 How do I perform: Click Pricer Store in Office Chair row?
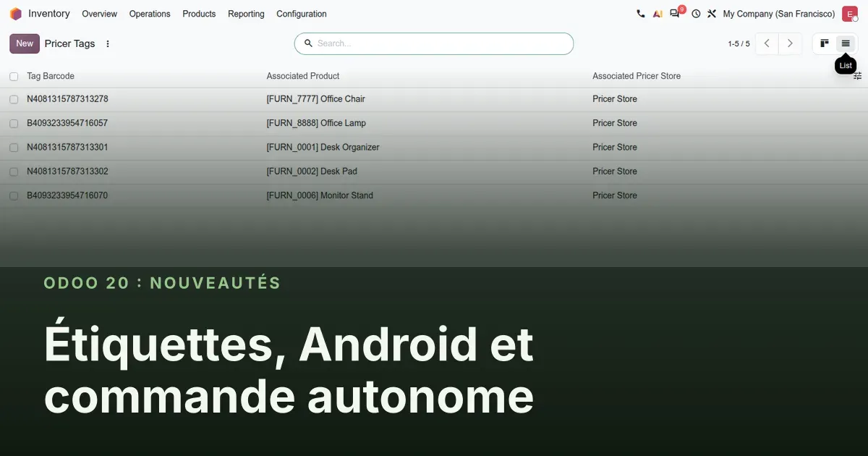point(615,99)
